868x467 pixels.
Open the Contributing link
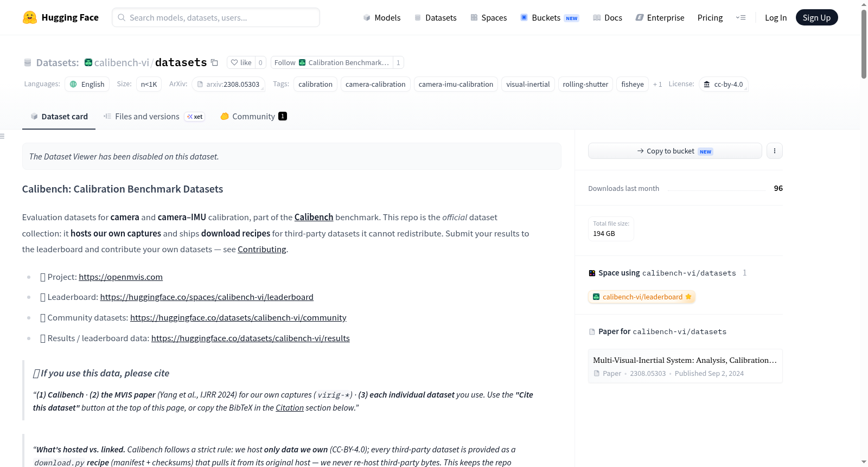tap(261, 249)
